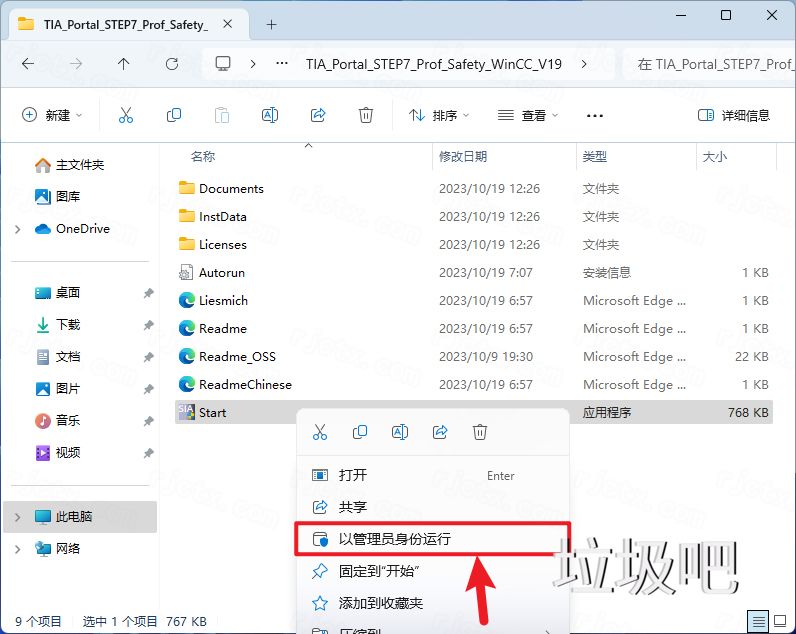Screen dimensions: 796x634
Task: Go up one folder level with the up arrow
Action: 123,64
